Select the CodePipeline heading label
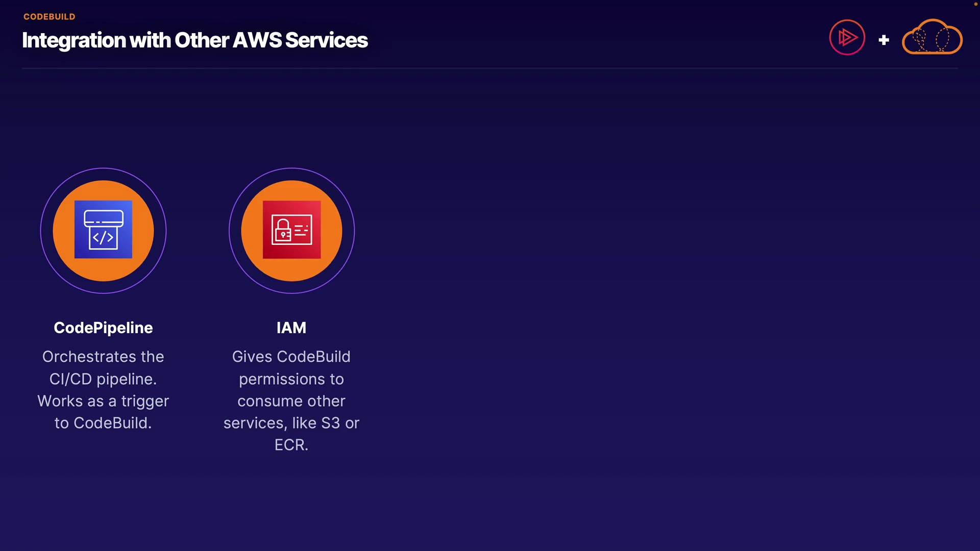The image size is (980, 551). pyautogui.click(x=103, y=328)
